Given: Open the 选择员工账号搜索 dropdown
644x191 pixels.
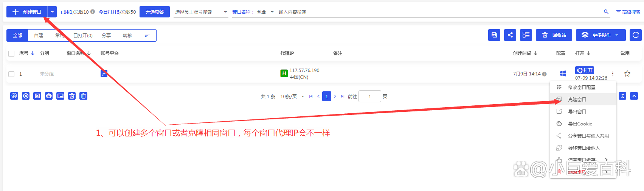Looking at the screenshot, I should [201, 12].
